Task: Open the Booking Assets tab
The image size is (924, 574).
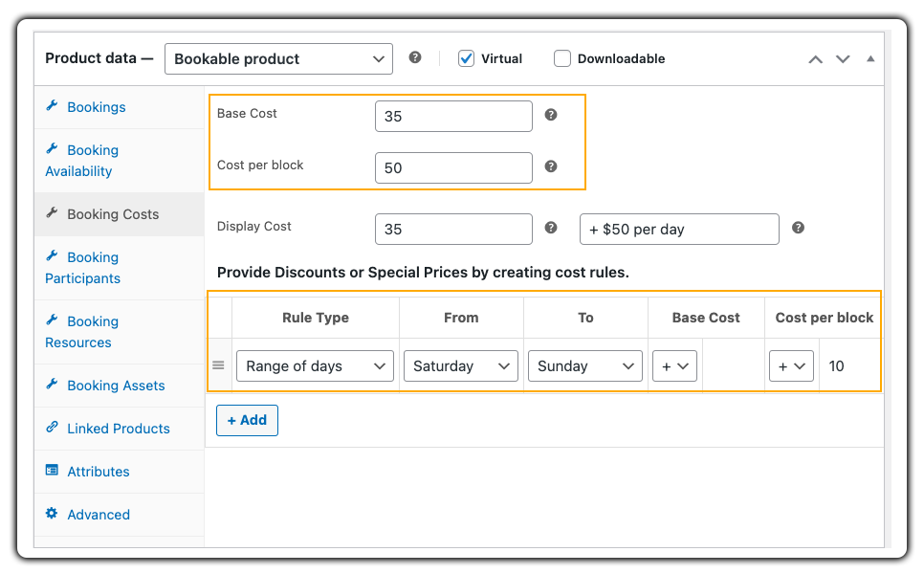Action: [119, 386]
